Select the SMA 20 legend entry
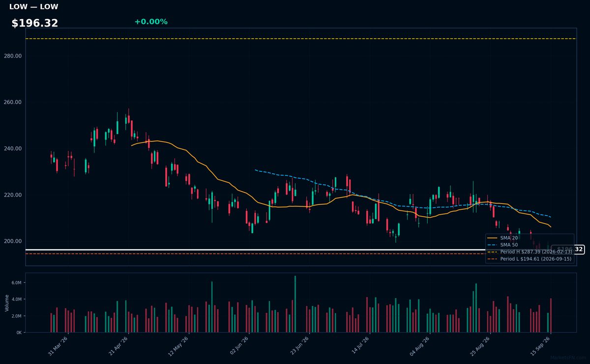Viewport: 590px width, 364px height. coord(502,238)
